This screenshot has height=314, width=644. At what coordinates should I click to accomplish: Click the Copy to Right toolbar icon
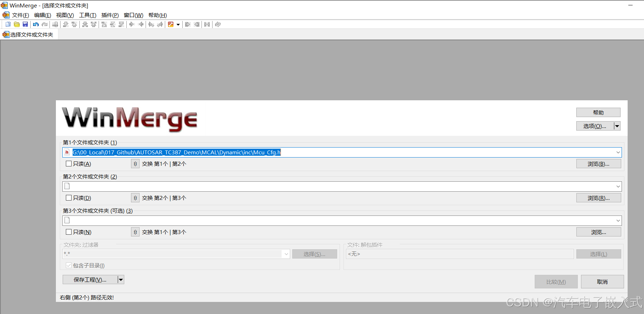(x=132, y=24)
